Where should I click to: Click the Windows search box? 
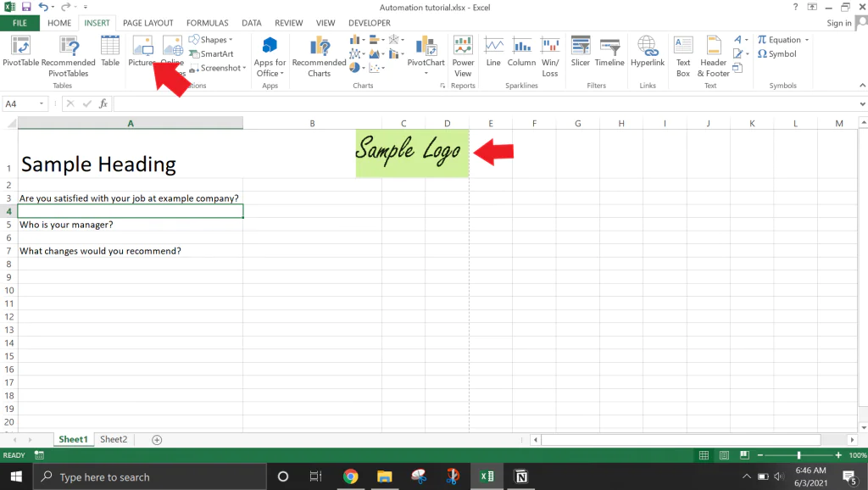click(149, 476)
